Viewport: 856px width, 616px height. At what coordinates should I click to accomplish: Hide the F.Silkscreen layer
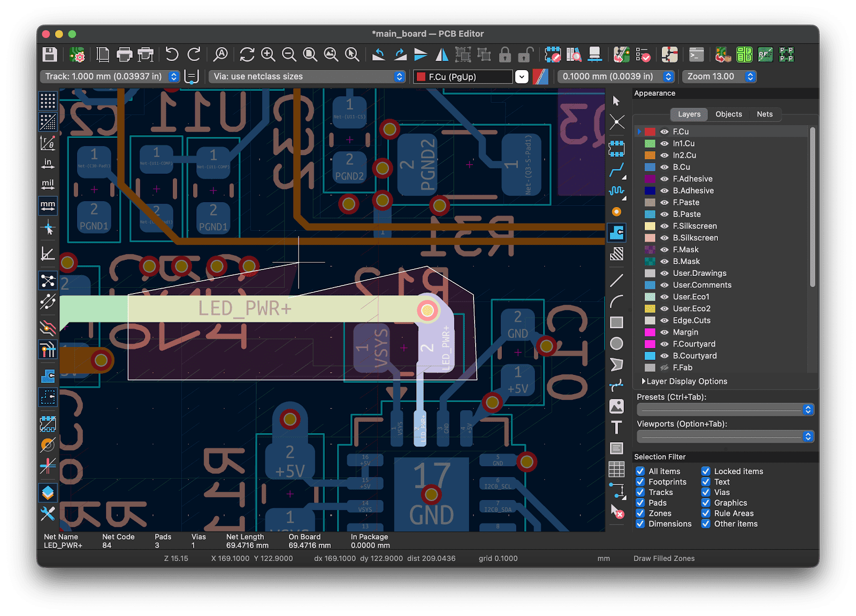click(x=664, y=226)
